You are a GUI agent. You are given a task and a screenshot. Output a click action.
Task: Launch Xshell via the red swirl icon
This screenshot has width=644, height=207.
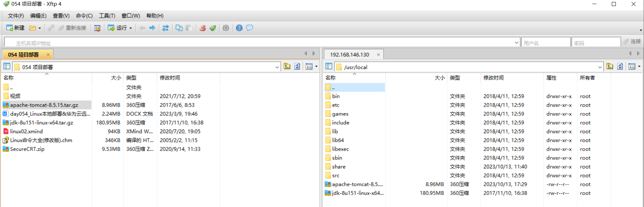[203, 28]
